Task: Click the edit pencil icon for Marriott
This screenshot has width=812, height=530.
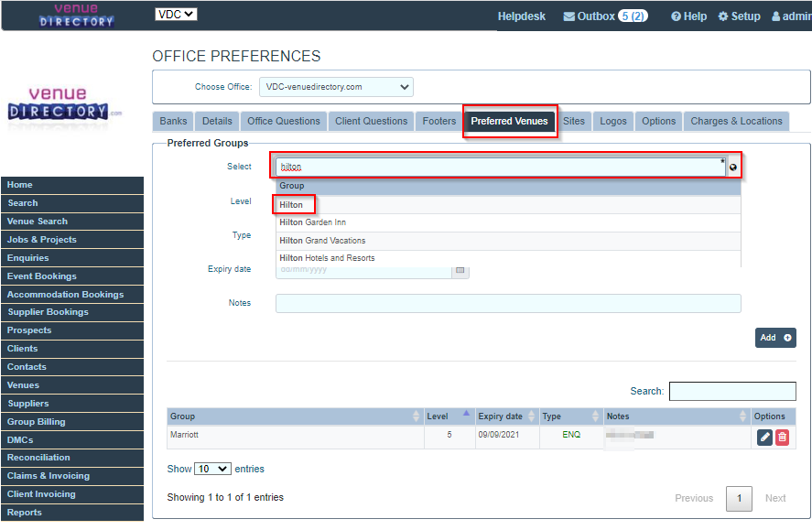Action: 764,438
